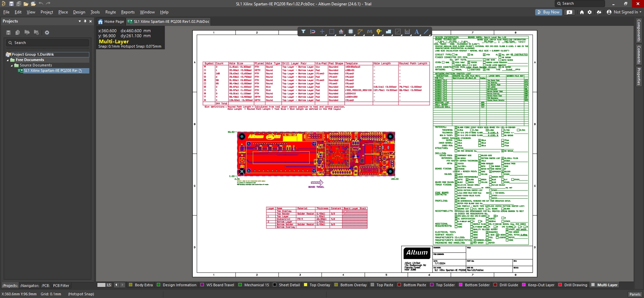Click the selection filter funnel icon
The width and height of the screenshot is (644, 298).
303,32
